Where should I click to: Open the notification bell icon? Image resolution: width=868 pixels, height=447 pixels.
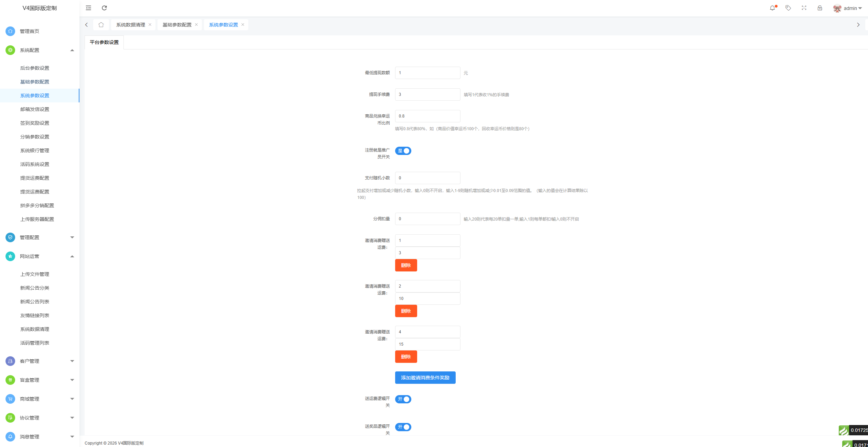click(x=772, y=8)
